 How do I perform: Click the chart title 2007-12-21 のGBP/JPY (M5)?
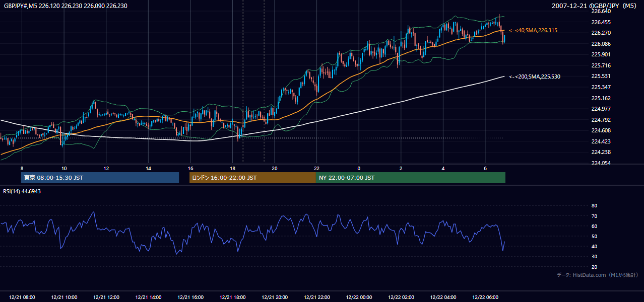(x=595, y=6)
